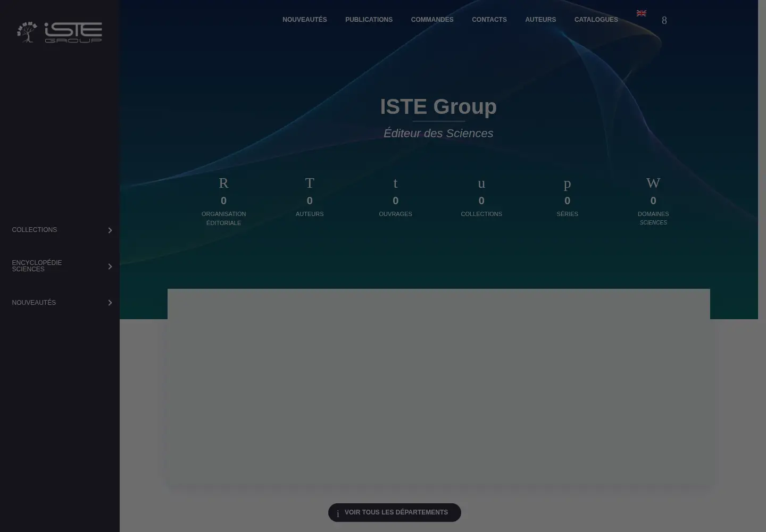Click the Séries statistic label
Image resolution: width=766 pixels, height=532 pixels.
[567, 214]
